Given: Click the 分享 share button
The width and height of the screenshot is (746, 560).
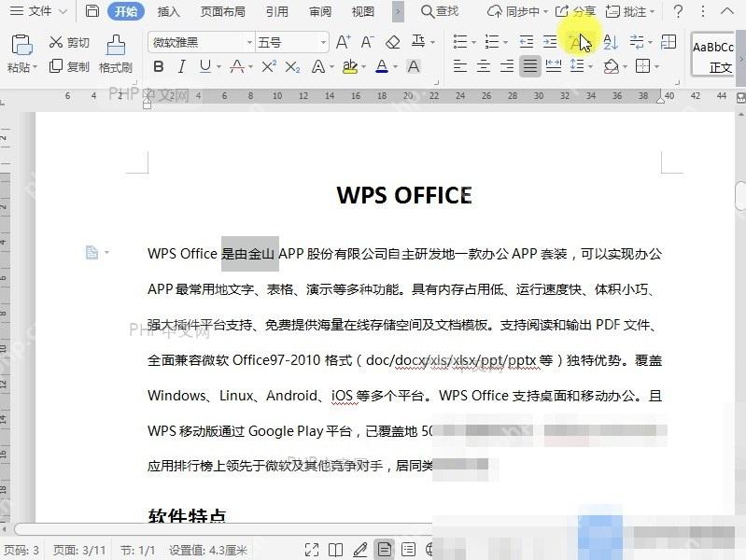Looking at the screenshot, I should [x=576, y=11].
